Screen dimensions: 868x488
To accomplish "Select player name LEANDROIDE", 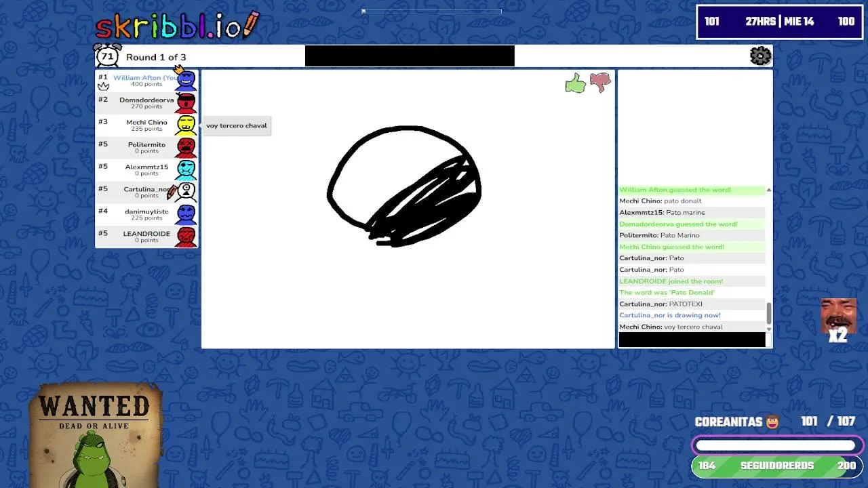I will coord(146,234).
